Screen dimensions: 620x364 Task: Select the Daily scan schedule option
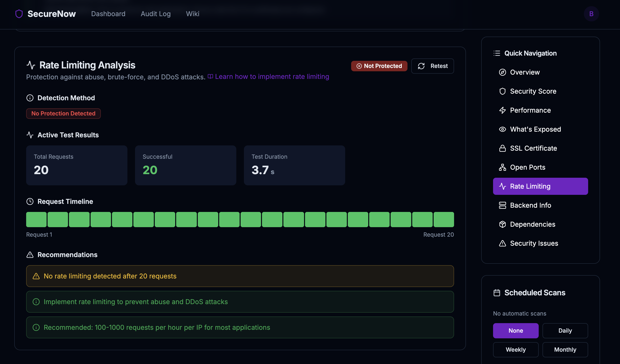pyautogui.click(x=565, y=330)
